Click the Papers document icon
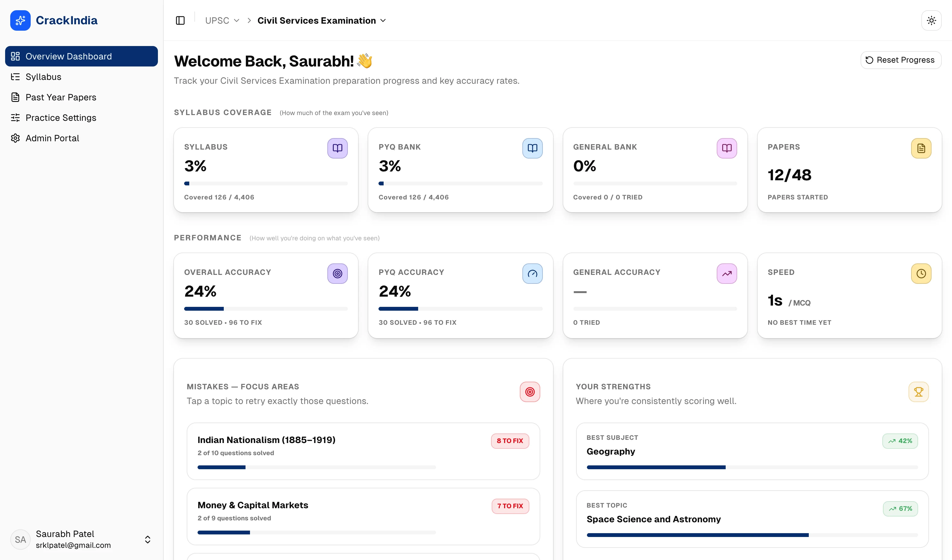This screenshot has width=952, height=560. point(921,148)
